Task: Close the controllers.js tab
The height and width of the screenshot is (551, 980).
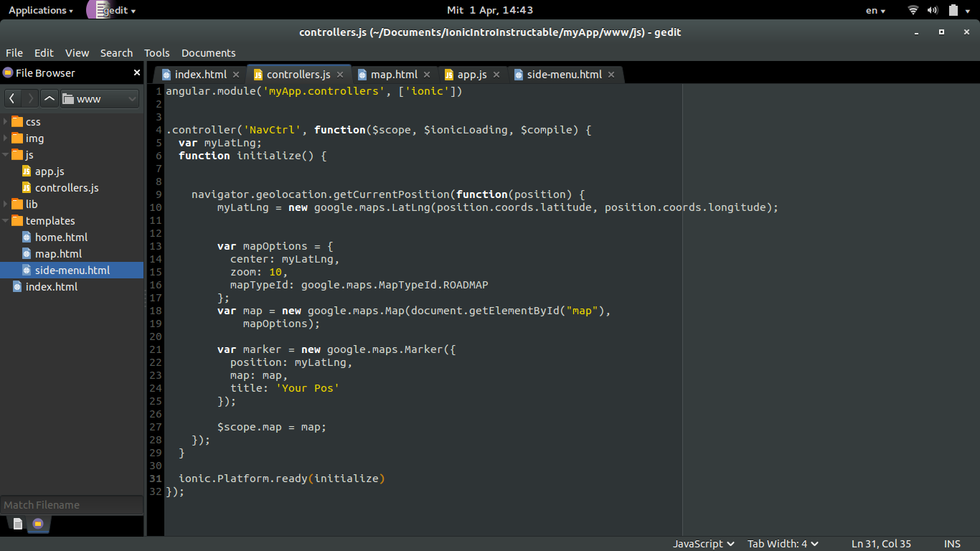Action: 340,74
